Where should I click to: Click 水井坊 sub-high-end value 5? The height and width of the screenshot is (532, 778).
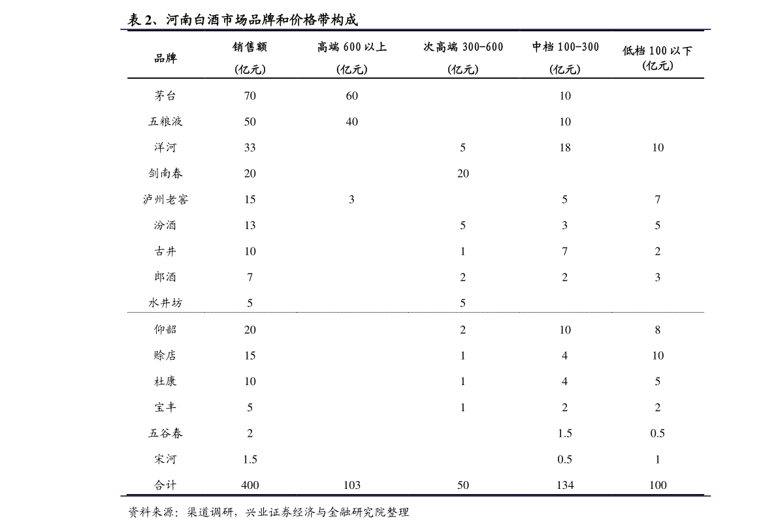[x=463, y=302]
